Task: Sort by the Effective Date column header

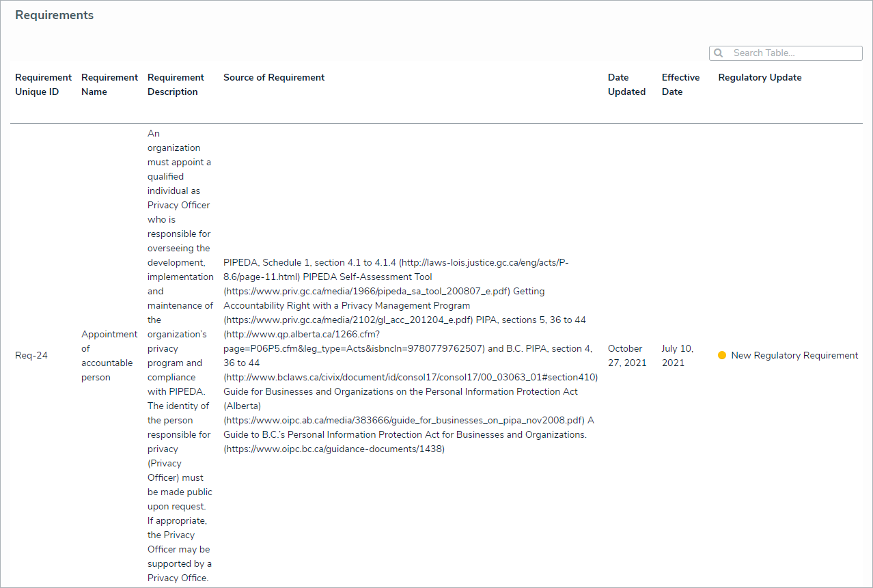Action: [680, 85]
